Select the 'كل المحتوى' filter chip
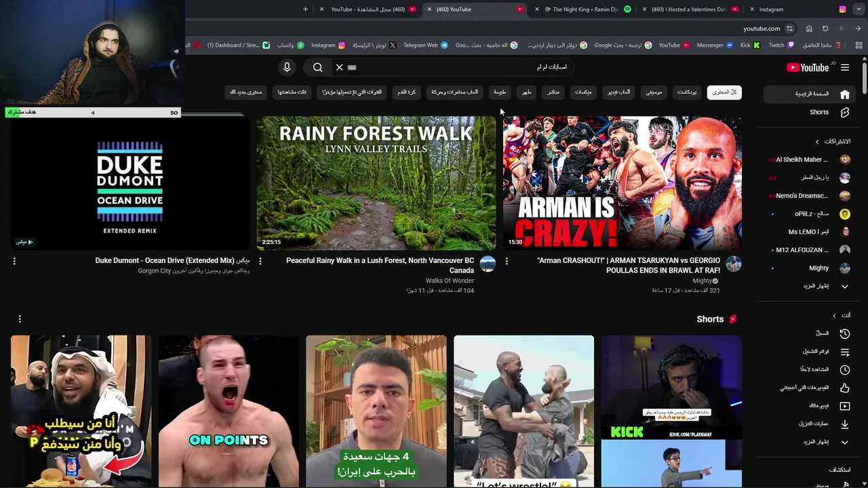Image resolution: width=868 pixels, height=488 pixels. click(724, 92)
